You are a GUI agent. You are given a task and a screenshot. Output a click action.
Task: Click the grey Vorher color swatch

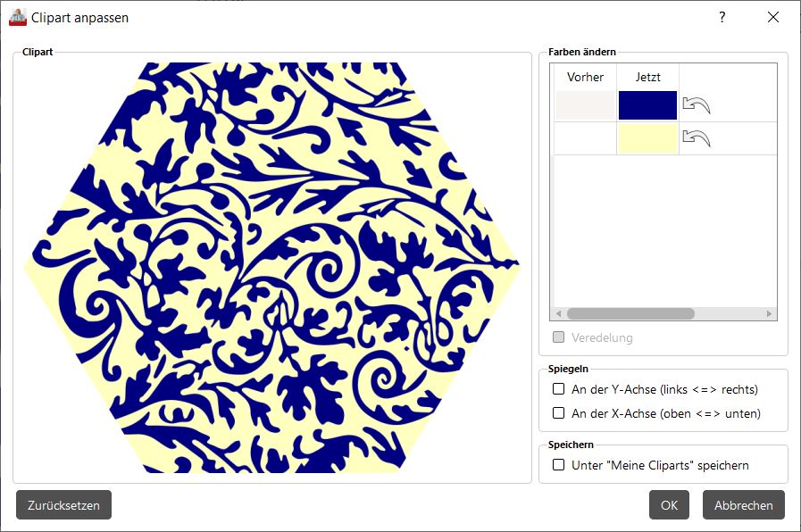pos(586,105)
